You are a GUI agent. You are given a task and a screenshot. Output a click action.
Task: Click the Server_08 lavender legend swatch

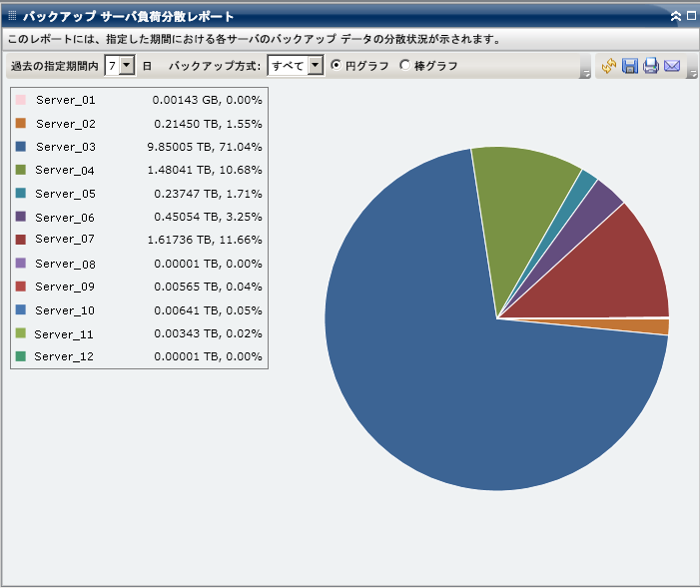click(21, 263)
